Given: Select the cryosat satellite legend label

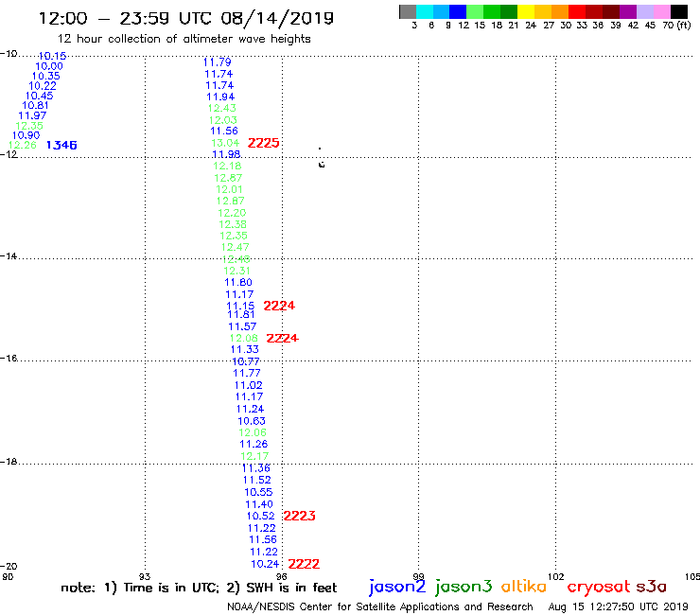Looking at the screenshot, I should 598,587.
